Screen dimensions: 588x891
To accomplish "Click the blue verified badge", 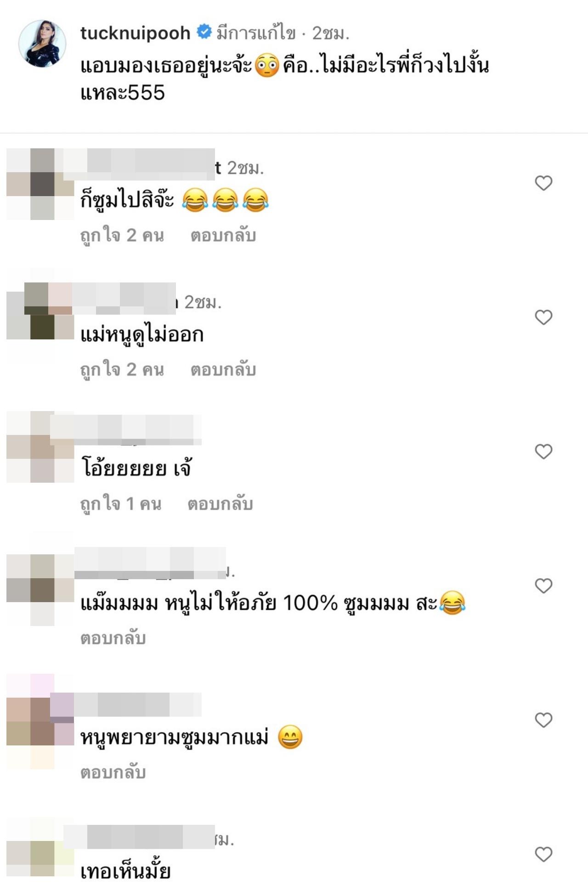I will [x=204, y=32].
